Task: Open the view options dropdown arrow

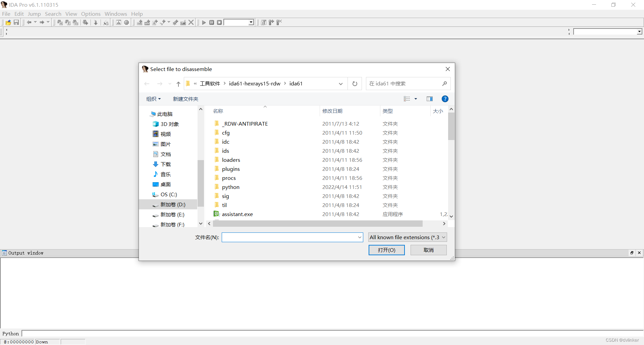Action: [x=416, y=99]
